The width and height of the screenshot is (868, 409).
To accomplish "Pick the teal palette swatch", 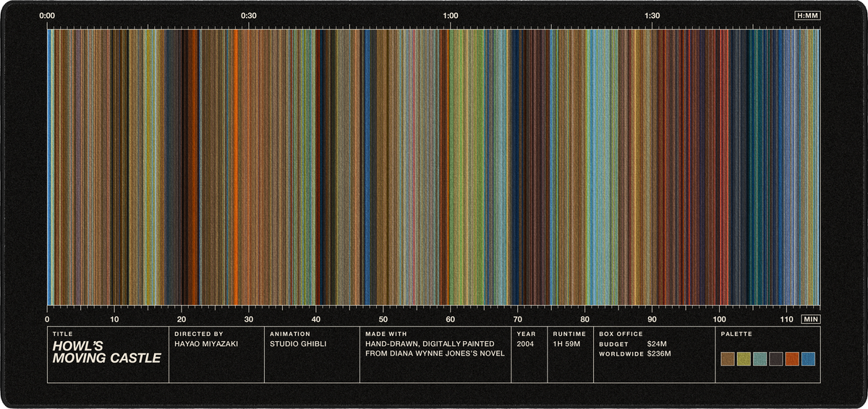I will 759,359.
